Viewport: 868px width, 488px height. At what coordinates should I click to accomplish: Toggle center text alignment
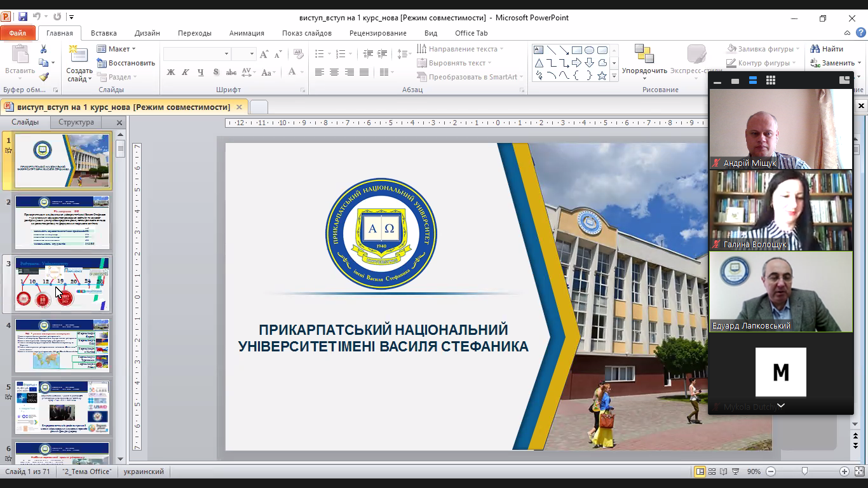coord(334,72)
